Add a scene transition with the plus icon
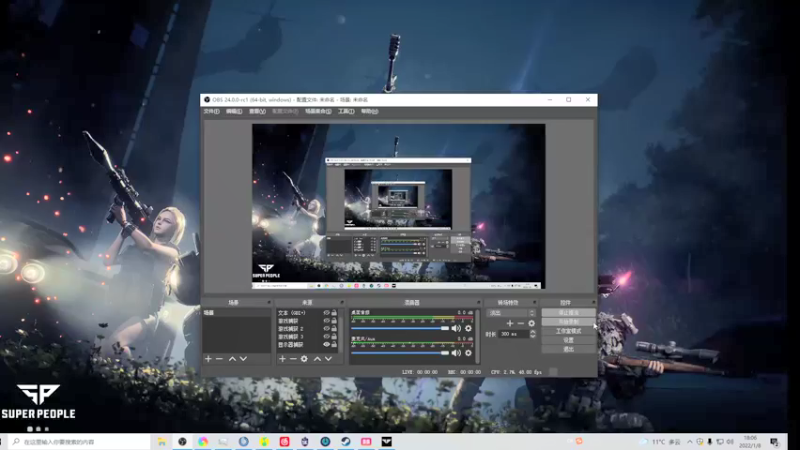Screen dimensions: 800x450 coord(509,323)
